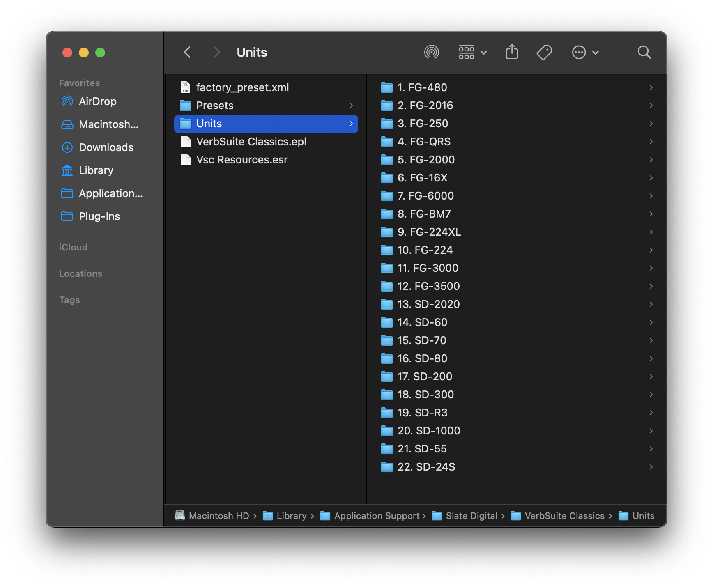Image resolution: width=713 pixels, height=588 pixels.
Task: Click Slate Digital in the path bar
Action: click(465, 516)
